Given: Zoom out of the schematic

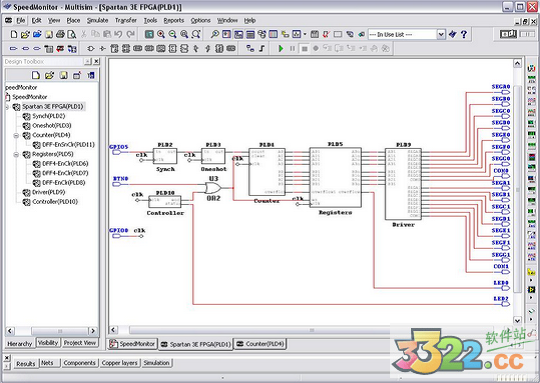Looking at the screenshot, I should (173, 34).
